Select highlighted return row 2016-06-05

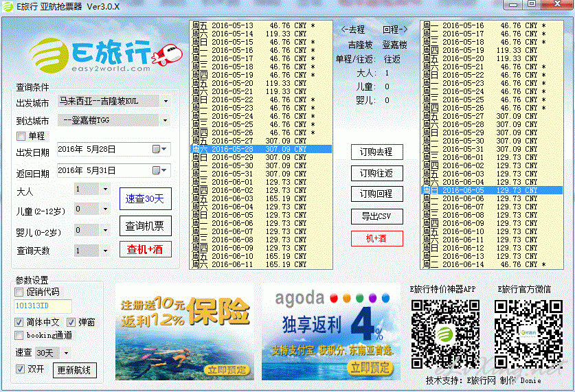coord(492,190)
